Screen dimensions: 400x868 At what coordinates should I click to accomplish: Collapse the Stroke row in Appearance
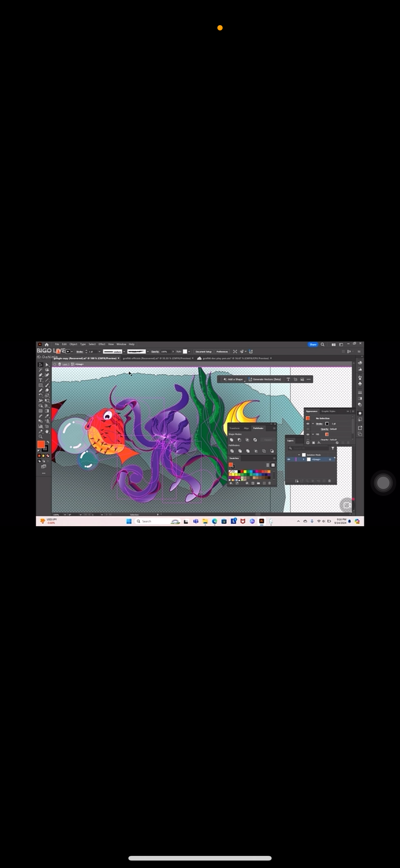(313, 424)
